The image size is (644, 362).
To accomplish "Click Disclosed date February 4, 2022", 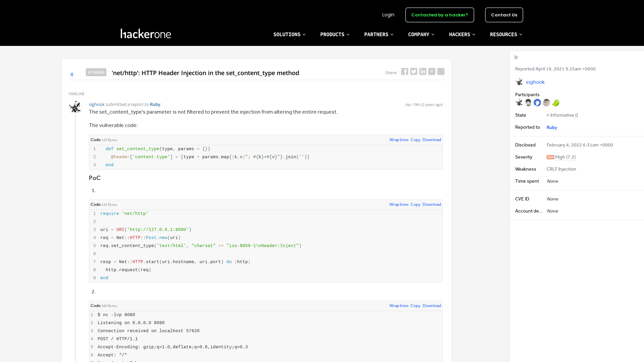I will [x=580, y=145].
